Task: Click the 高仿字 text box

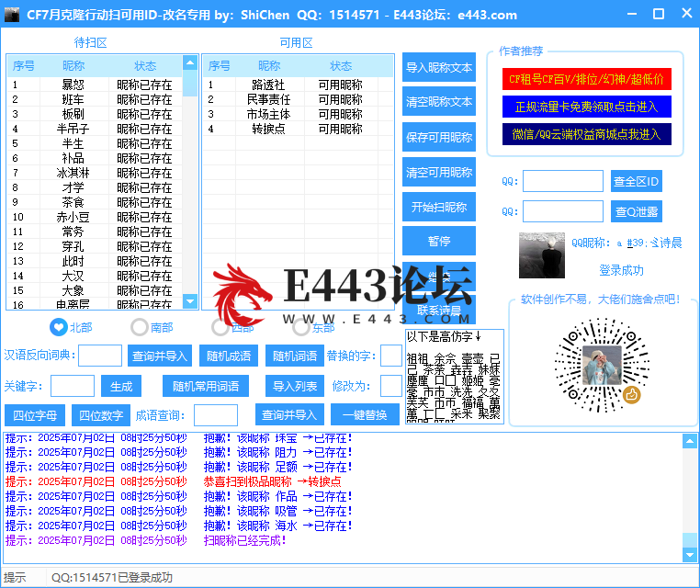Action: pos(455,377)
